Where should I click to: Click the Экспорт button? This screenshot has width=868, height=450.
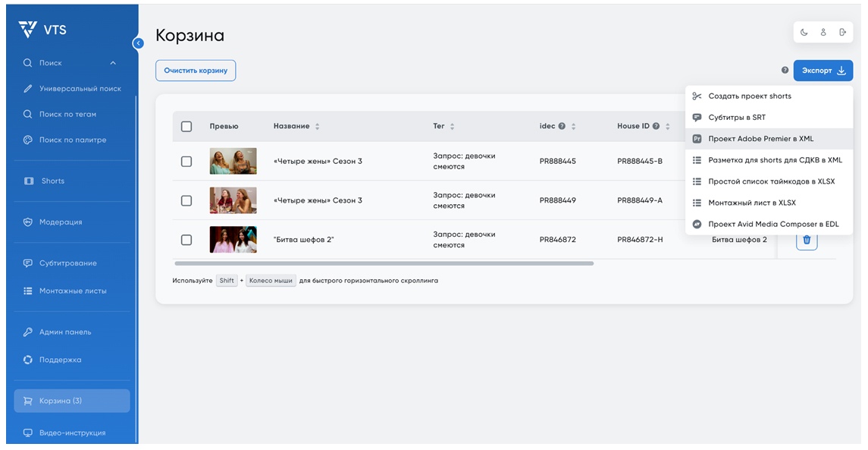(823, 71)
